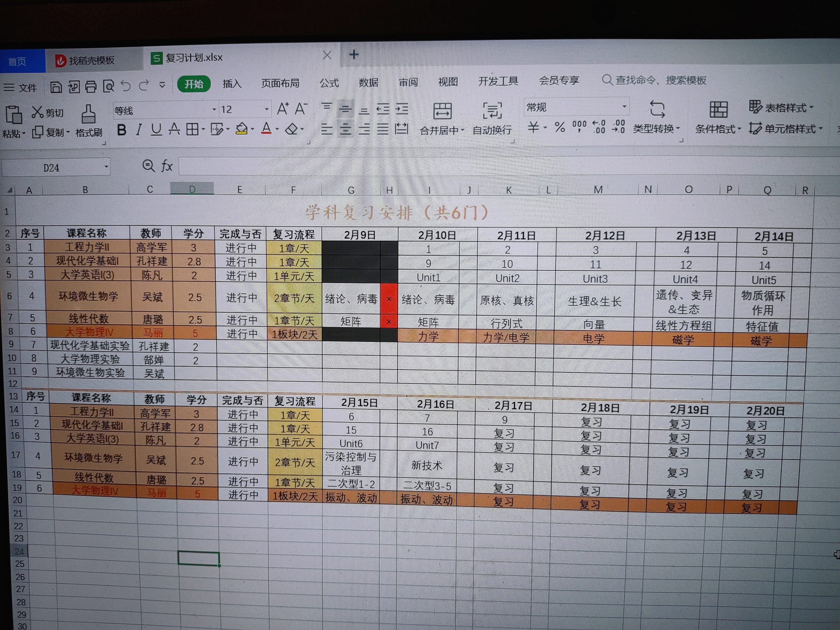Toggle bold formatting
Viewport: 840px width, 630px height.
(x=121, y=130)
